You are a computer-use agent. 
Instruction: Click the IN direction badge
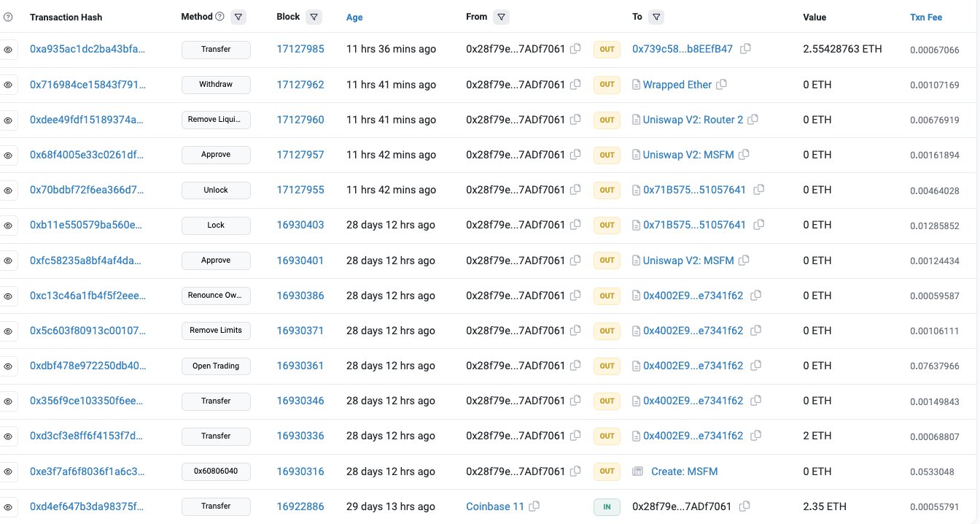tap(607, 506)
